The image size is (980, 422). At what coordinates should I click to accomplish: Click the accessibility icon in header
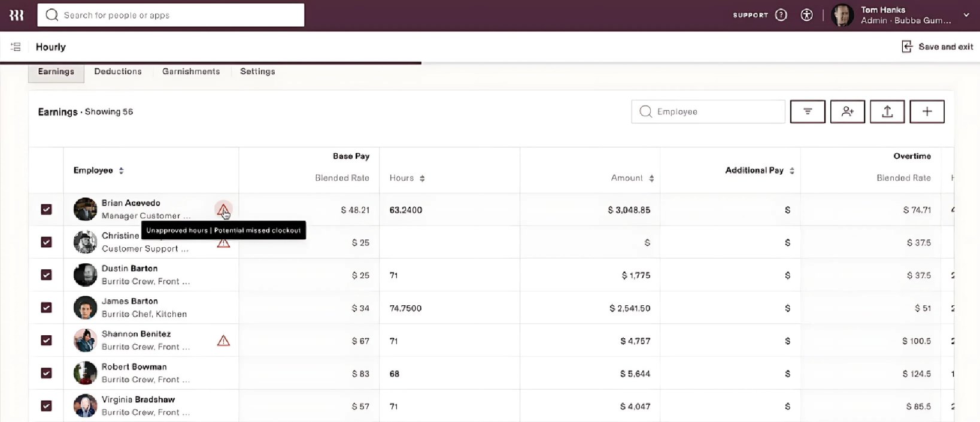tap(806, 15)
